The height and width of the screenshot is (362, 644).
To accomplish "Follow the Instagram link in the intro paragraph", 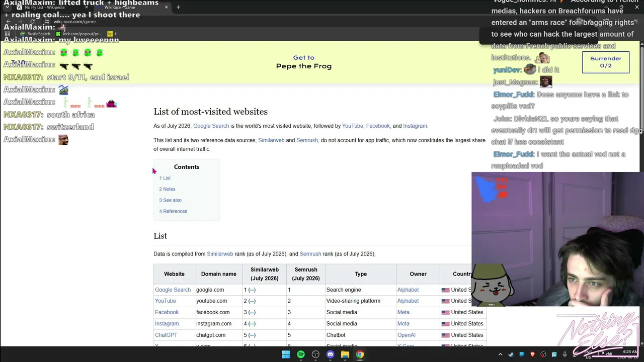I will click(x=415, y=126).
